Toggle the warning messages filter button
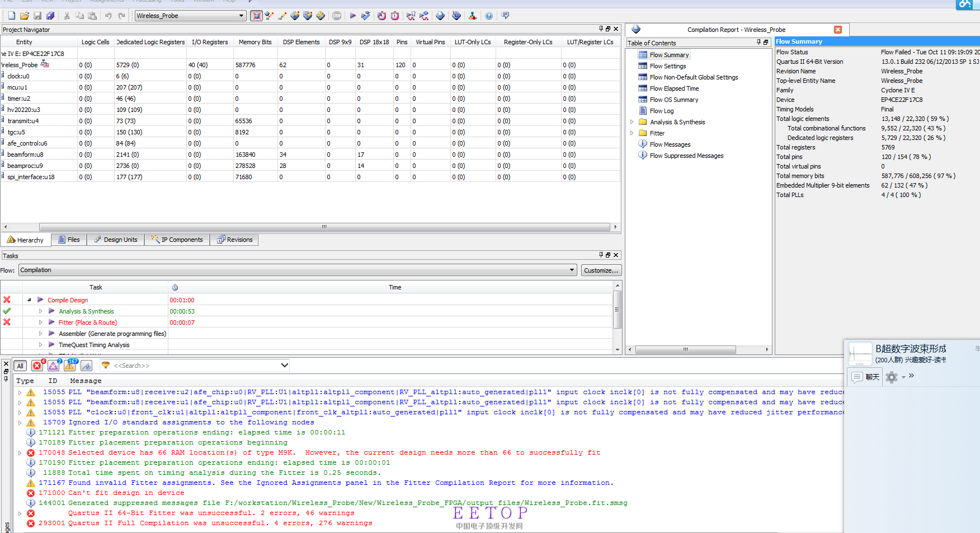 [x=70, y=366]
